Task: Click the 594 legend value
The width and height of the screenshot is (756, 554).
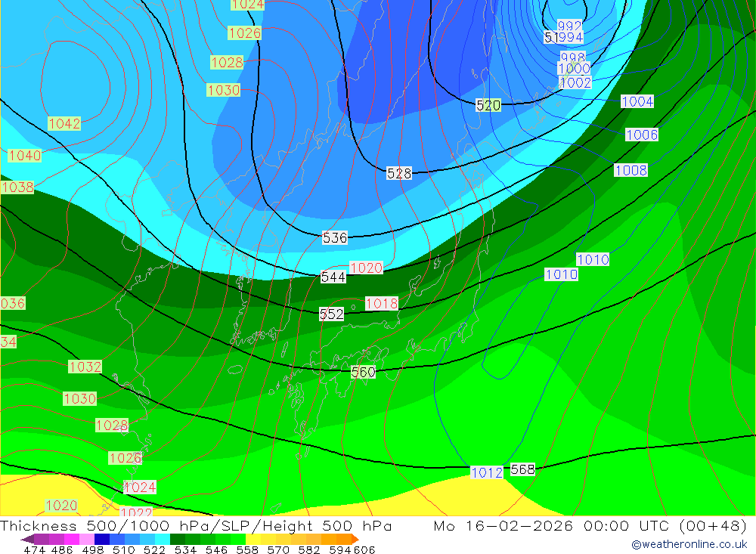Action: [x=340, y=549]
